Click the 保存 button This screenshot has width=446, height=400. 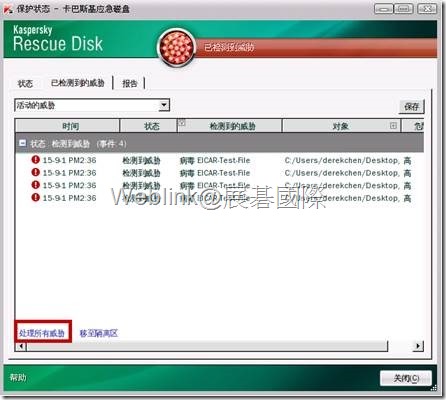pyautogui.click(x=411, y=106)
